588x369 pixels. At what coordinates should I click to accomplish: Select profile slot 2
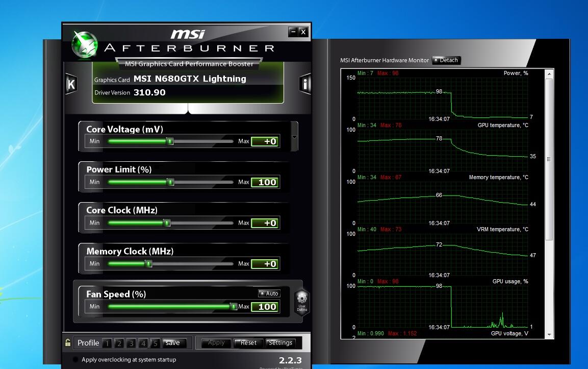click(x=119, y=343)
